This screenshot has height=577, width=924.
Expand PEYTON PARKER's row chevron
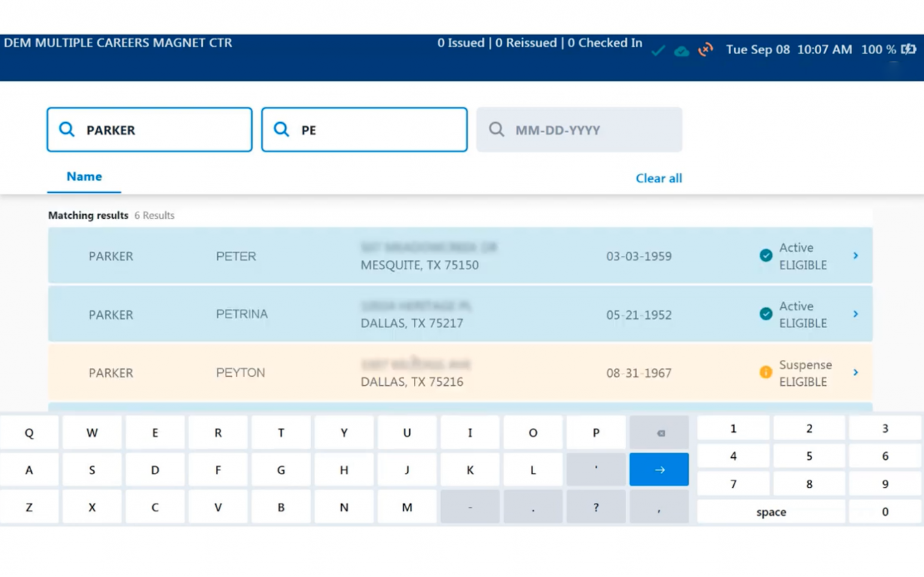pos(855,372)
